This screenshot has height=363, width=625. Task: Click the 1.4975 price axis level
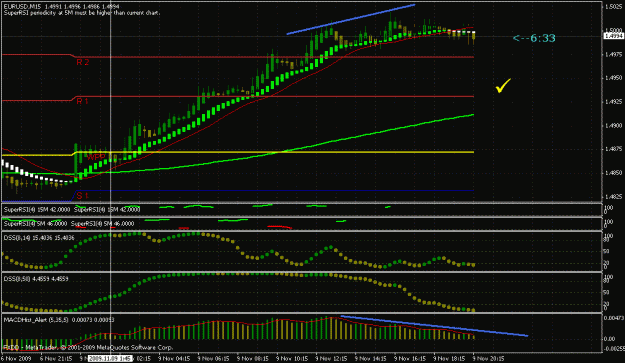coord(613,54)
